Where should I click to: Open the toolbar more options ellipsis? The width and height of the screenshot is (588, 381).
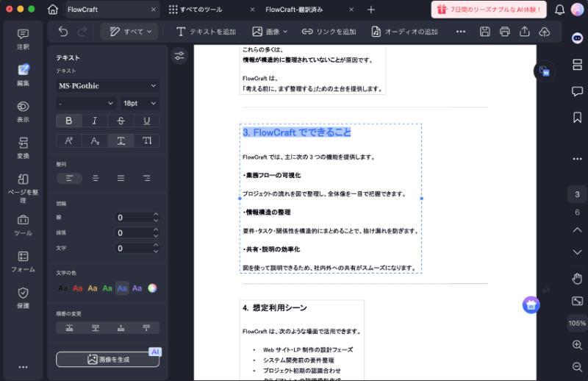[x=461, y=32]
